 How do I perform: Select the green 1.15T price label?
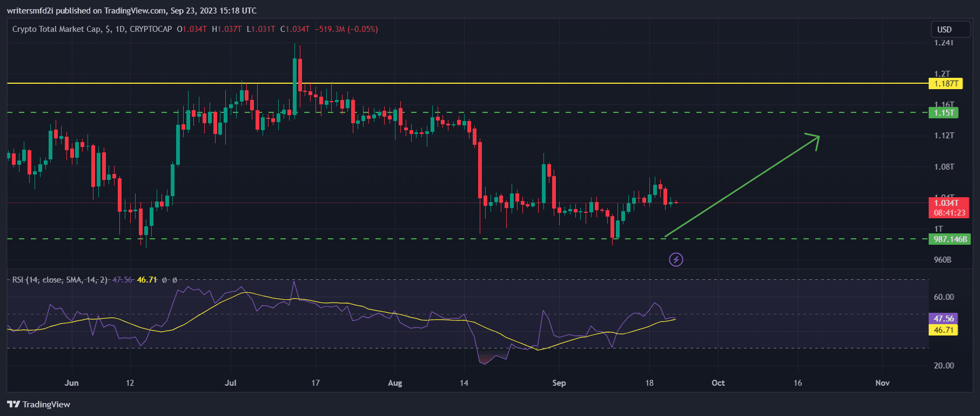[x=943, y=113]
